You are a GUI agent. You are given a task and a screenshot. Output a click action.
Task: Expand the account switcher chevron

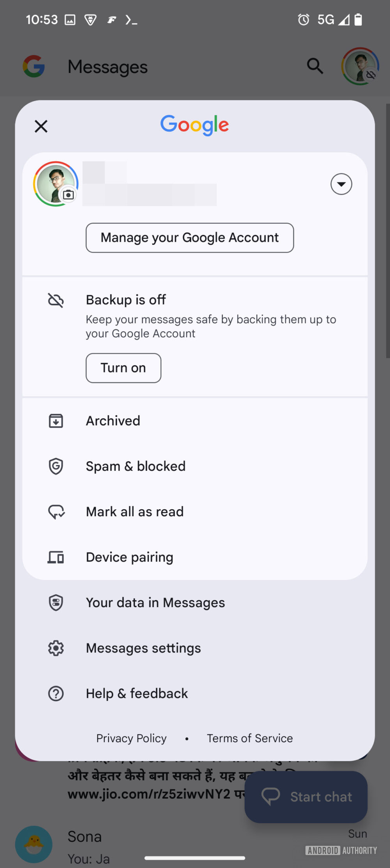point(341,184)
